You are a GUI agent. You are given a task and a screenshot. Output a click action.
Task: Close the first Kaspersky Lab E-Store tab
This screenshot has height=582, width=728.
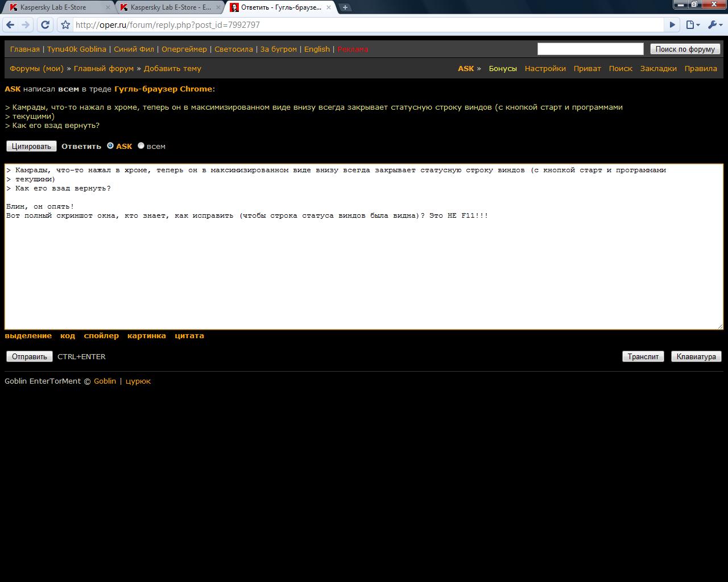coord(108,7)
